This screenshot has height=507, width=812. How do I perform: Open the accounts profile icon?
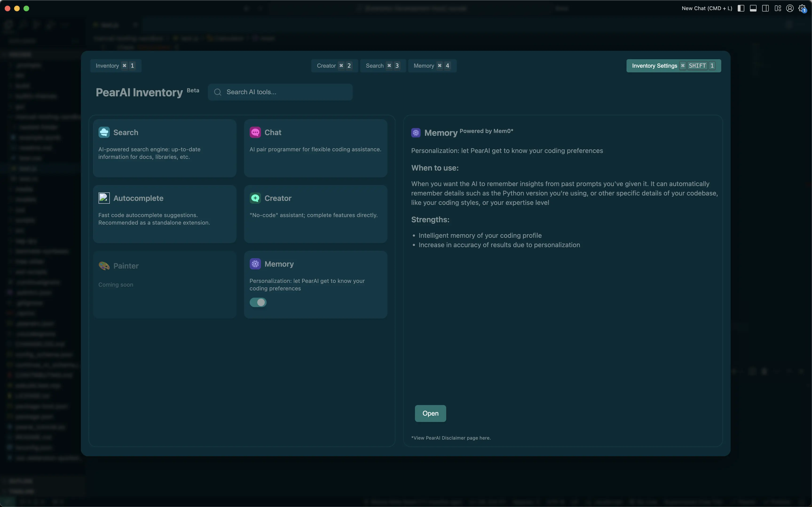click(790, 8)
